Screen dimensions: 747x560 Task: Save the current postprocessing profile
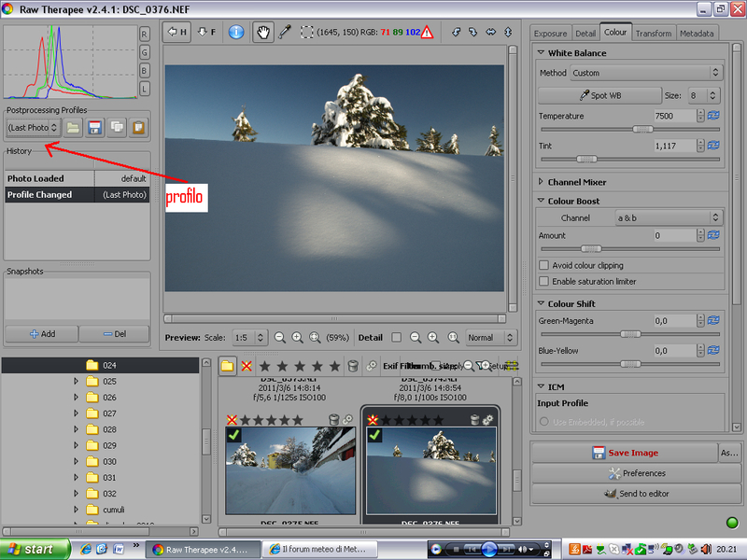[x=94, y=127]
